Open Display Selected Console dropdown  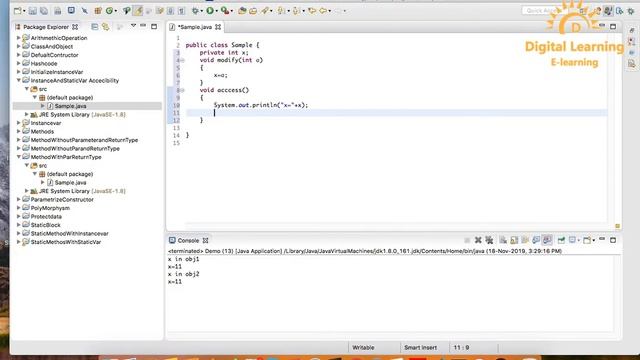point(579,240)
